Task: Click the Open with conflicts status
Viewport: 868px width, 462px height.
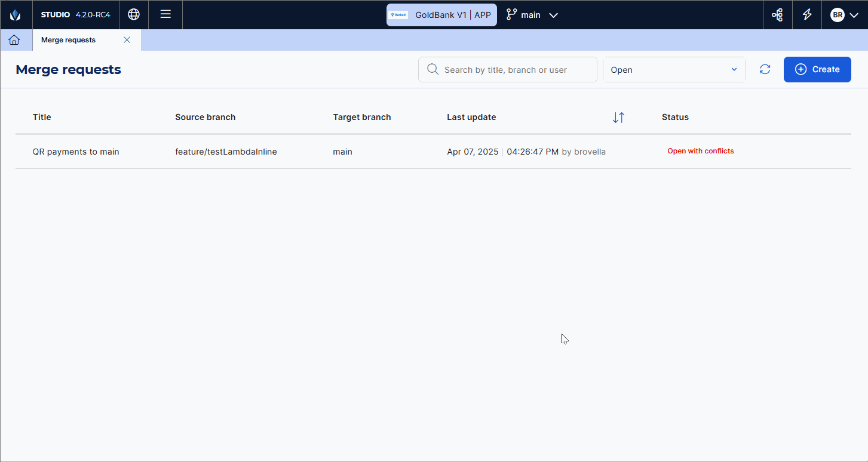Action: [x=700, y=151]
